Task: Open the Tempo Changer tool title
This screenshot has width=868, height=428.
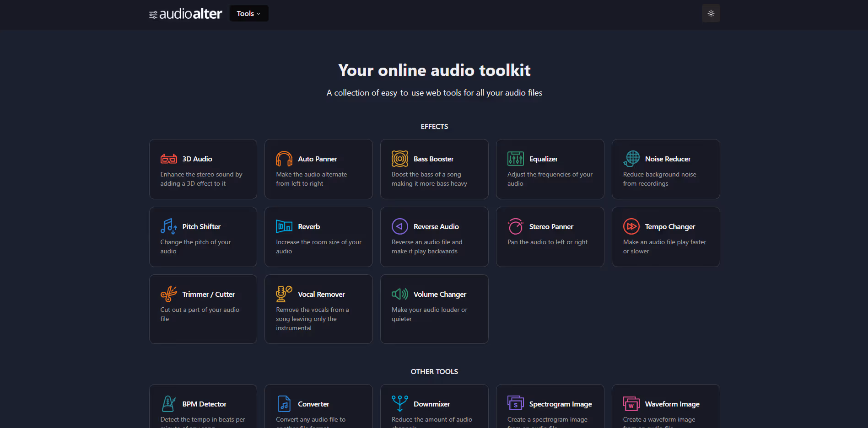Action: [670, 227]
